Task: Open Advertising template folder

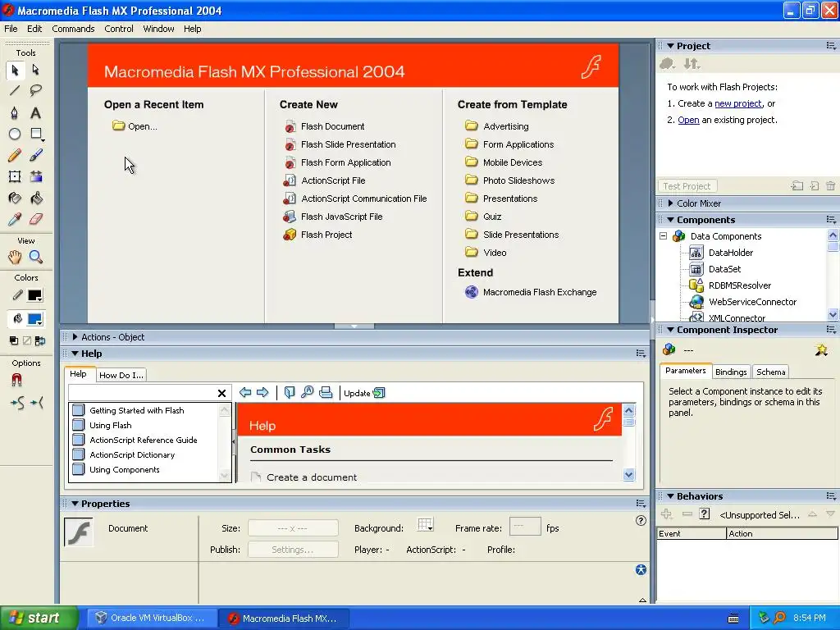Action: 496,126
